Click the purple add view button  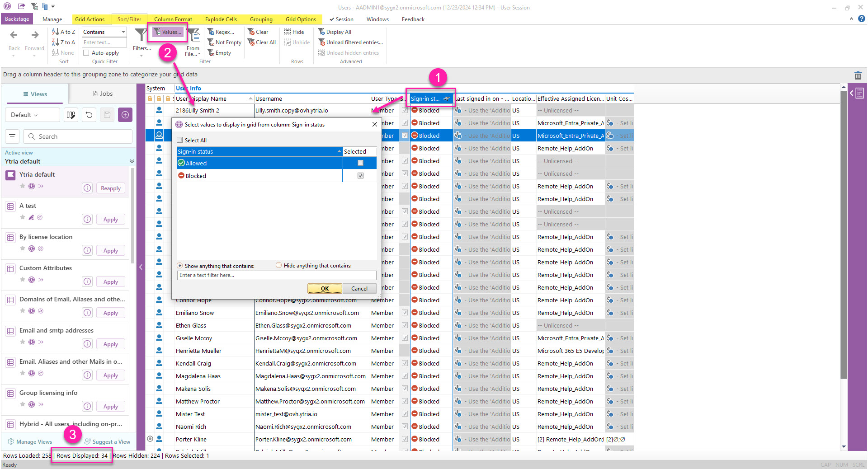(x=125, y=115)
